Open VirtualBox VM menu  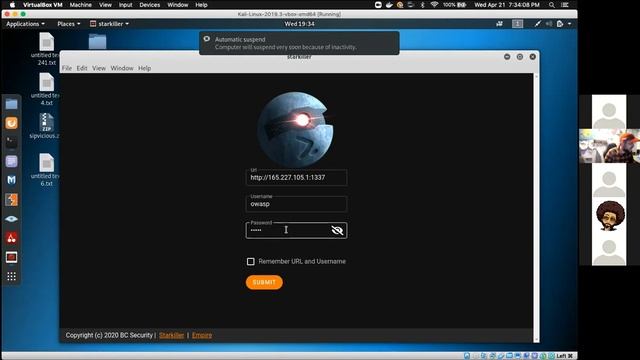(42, 5)
